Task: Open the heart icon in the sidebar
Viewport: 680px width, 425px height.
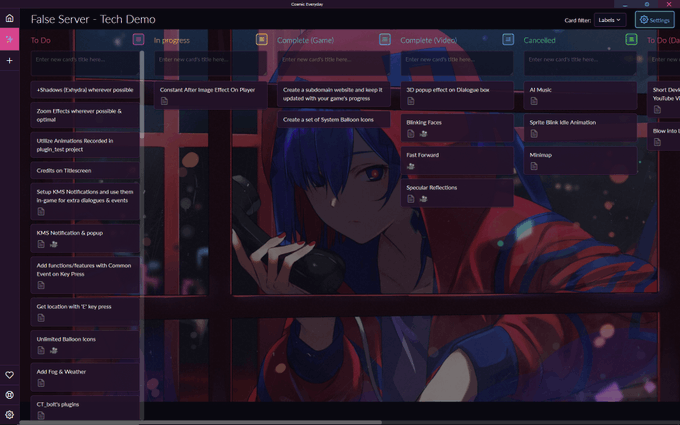Action: click(x=10, y=375)
